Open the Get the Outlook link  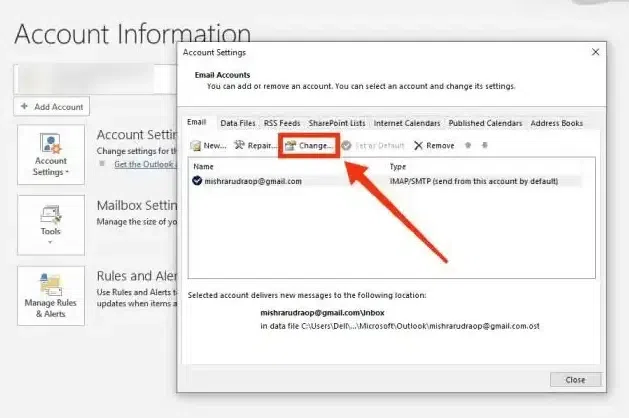coord(145,164)
